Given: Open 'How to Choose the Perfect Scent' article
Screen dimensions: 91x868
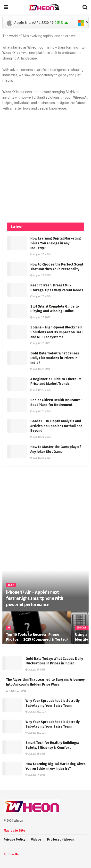Looking at the screenshot, I should 57,266.
